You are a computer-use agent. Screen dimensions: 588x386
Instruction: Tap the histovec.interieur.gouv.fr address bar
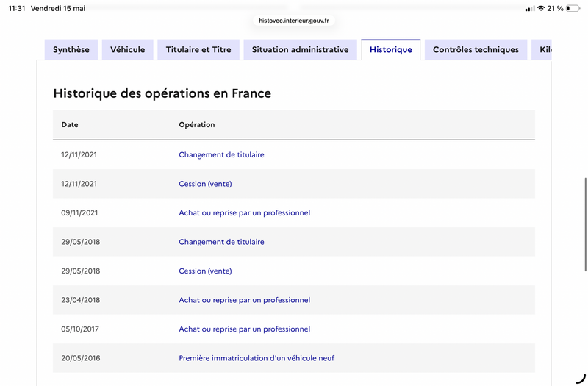pyautogui.click(x=294, y=21)
